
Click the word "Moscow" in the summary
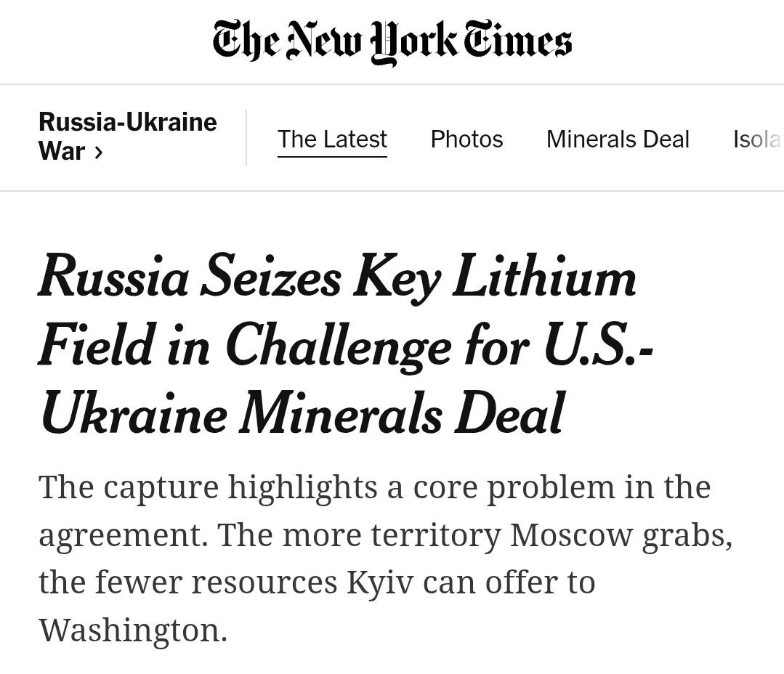(562, 535)
